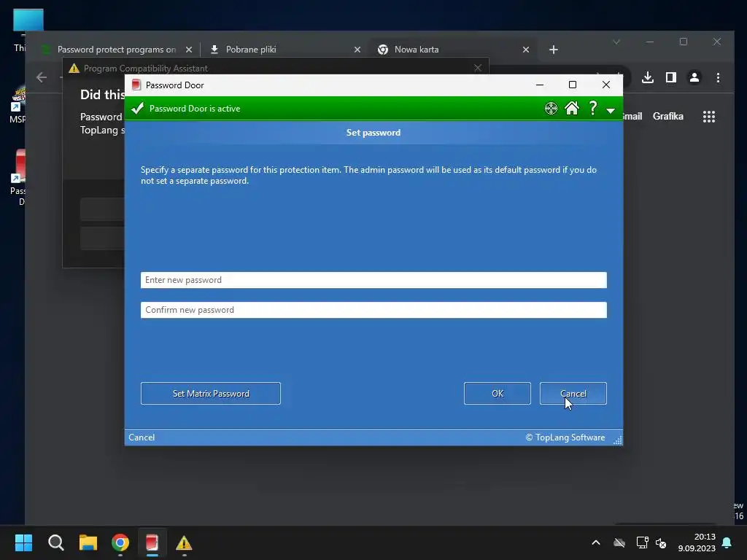Open help question mark in Password Door
747x560 pixels.
point(592,108)
